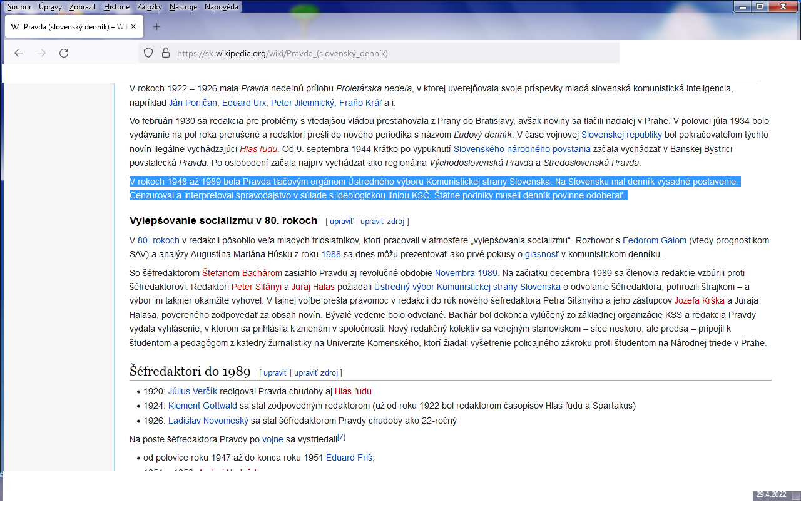Viewport: 801px width, 532px height.
Task: Follow the Ján Poničan link
Action: (x=193, y=103)
